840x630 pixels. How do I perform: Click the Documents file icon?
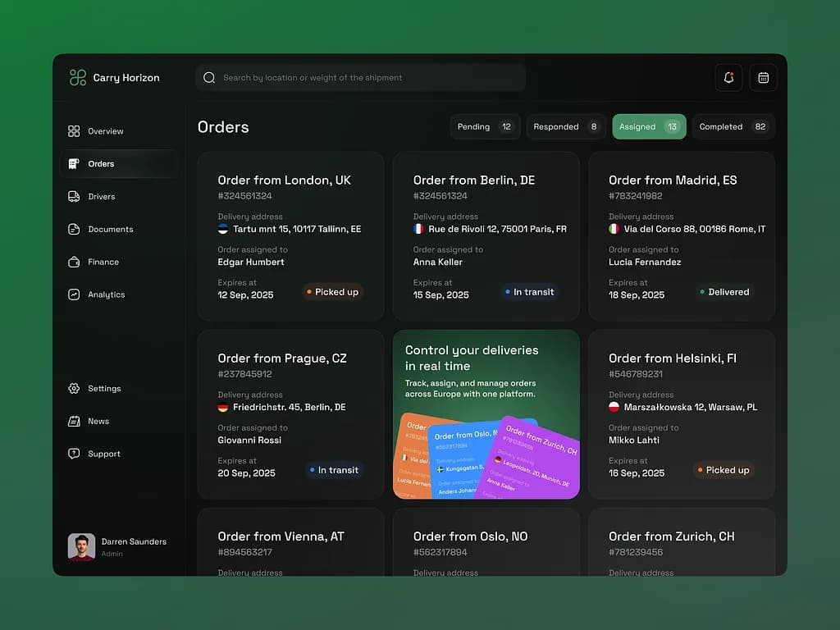pos(74,230)
